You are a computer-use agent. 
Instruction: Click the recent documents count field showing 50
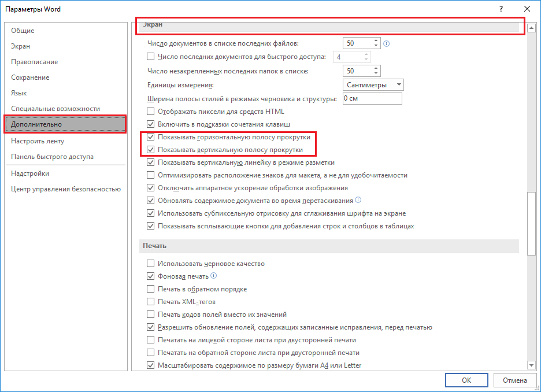point(358,43)
